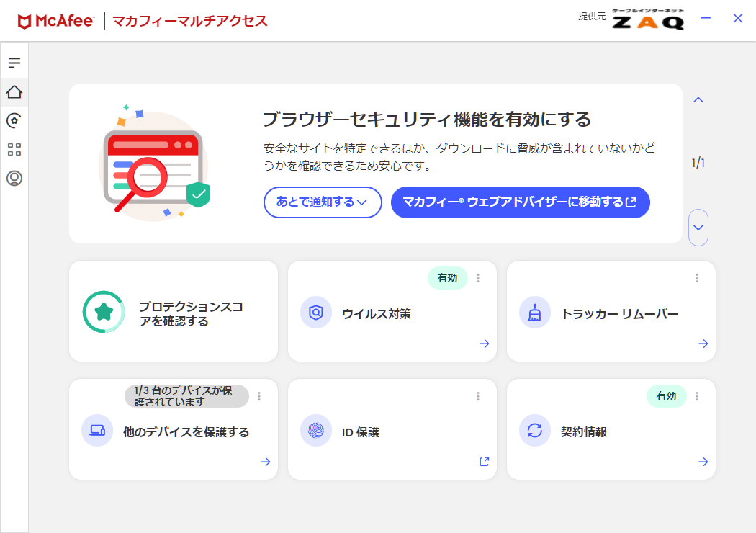Click マカフィー ウェブアドバイザーに移動する button
This screenshot has height=533, width=756.
point(521,202)
